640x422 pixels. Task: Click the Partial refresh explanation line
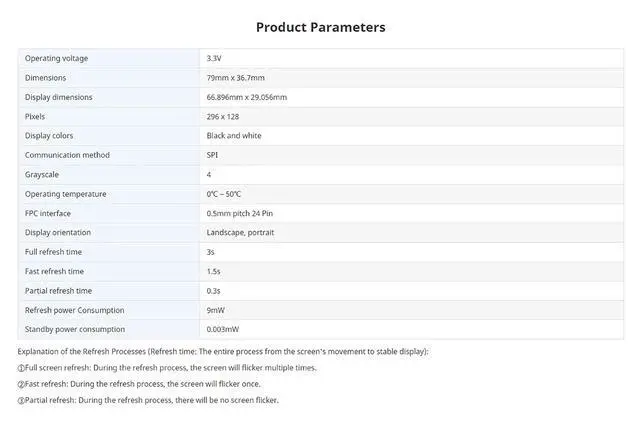pyautogui.click(x=148, y=400)
